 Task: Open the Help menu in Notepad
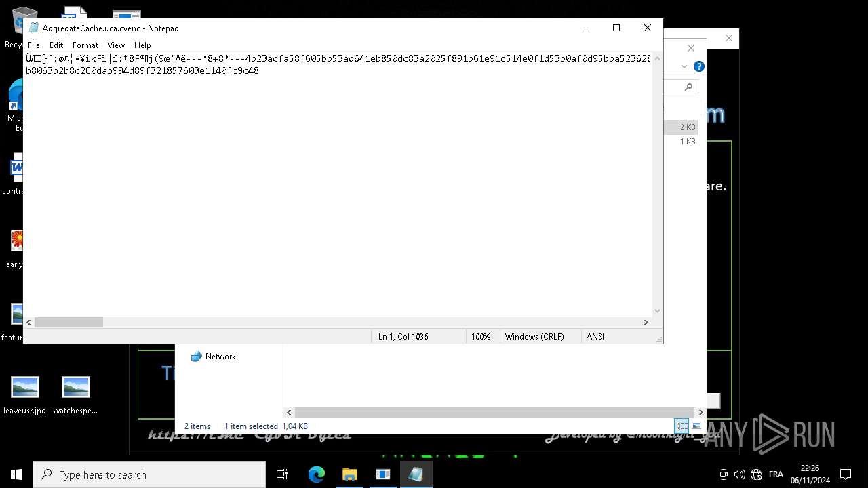[142, 45]
